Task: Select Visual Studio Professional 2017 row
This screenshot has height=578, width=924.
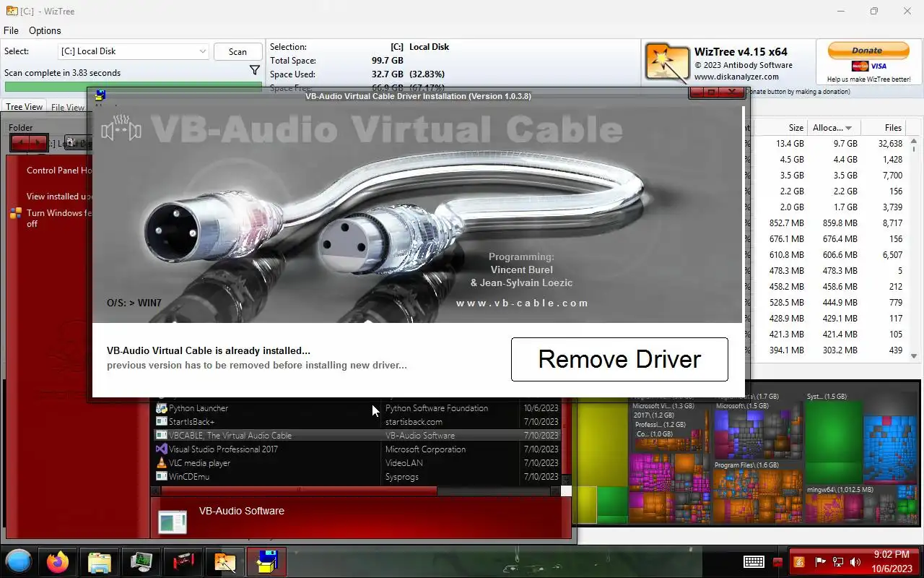Action: point(358,449)
